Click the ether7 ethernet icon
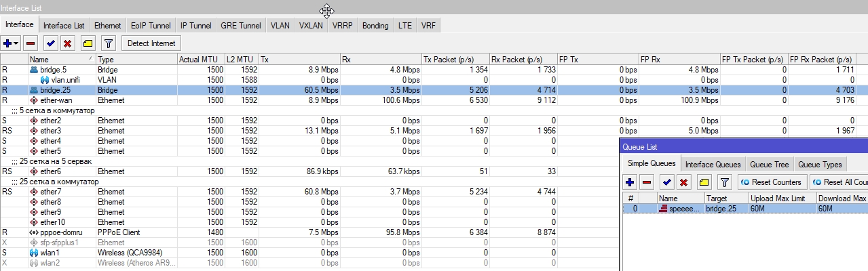Screen dimensions: 868x271 pos(34,192)
